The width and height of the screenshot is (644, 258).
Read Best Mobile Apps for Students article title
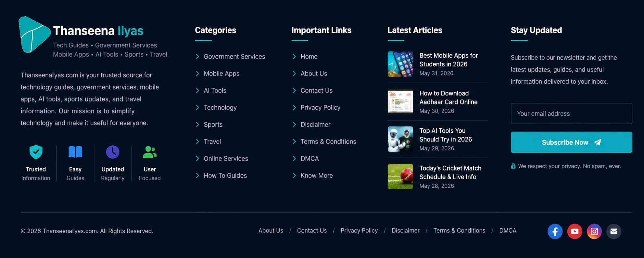(x=448, y=60)
